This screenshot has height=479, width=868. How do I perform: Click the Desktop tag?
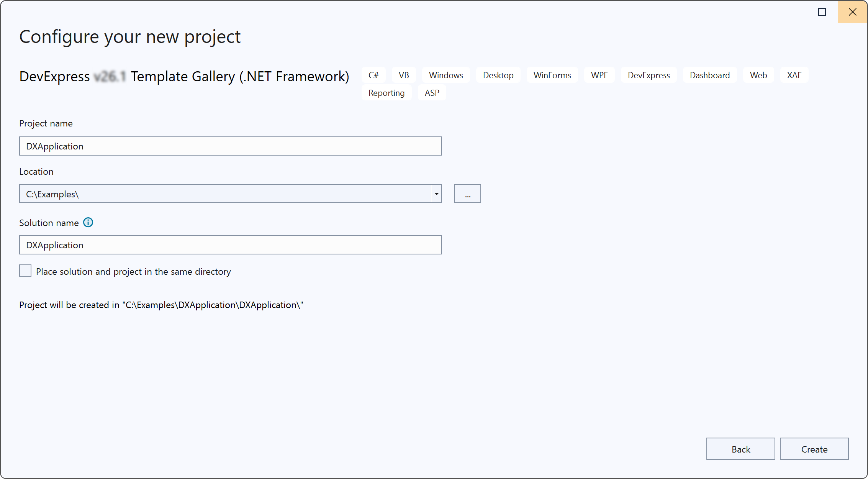pos(498,75)
